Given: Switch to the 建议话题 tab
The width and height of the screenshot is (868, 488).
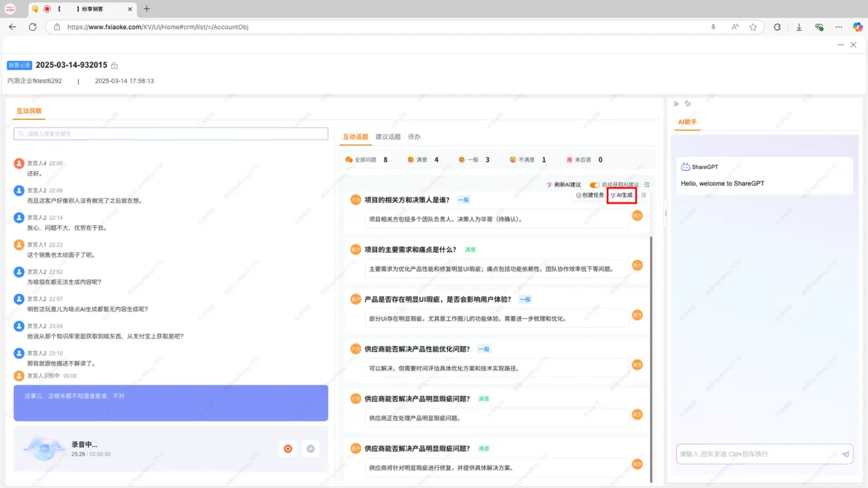Looking at the screenshot, I should 388,137.
